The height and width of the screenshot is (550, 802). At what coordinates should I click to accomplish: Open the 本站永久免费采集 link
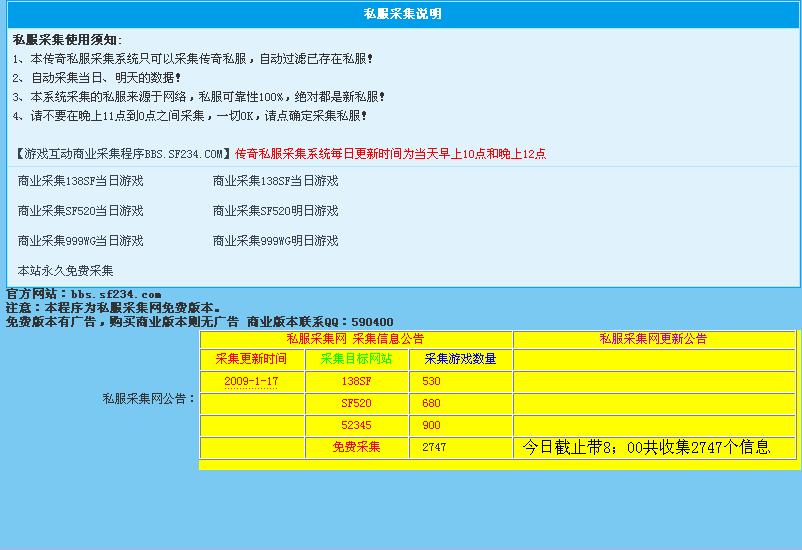(x=66, y=271)
